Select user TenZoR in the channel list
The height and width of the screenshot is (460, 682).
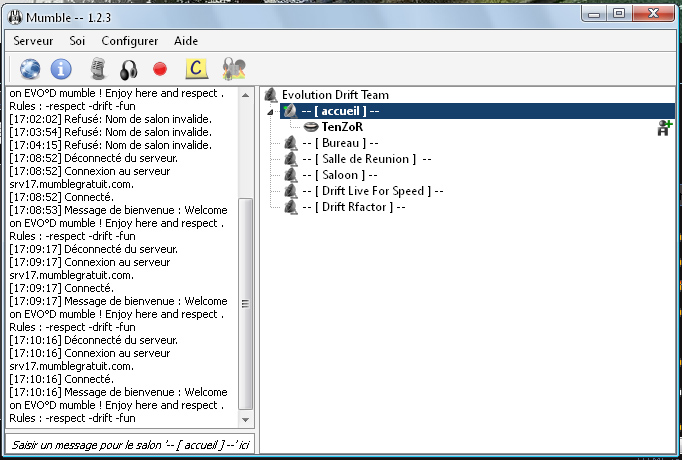(342, 127)
